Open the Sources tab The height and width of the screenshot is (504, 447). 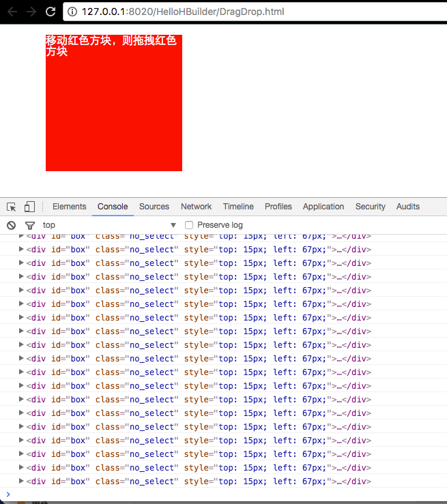point(154,207)
